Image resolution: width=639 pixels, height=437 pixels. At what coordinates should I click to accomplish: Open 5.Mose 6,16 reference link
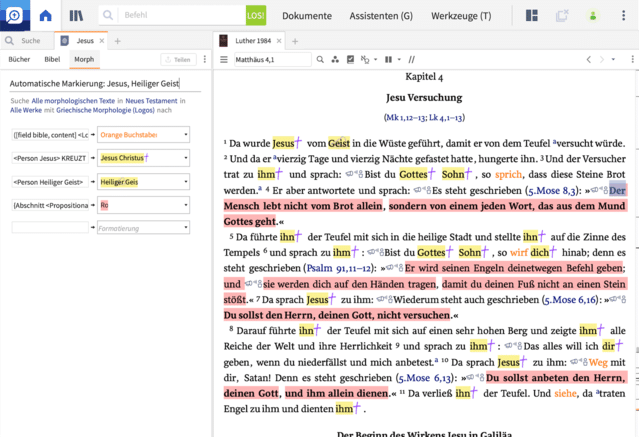coord(570,300)
